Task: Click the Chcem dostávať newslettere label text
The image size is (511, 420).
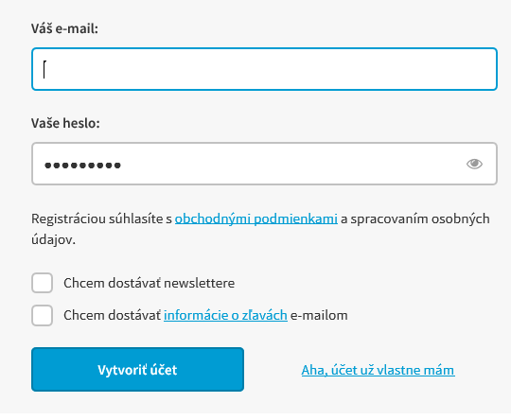Action: [x=149, y=283]
